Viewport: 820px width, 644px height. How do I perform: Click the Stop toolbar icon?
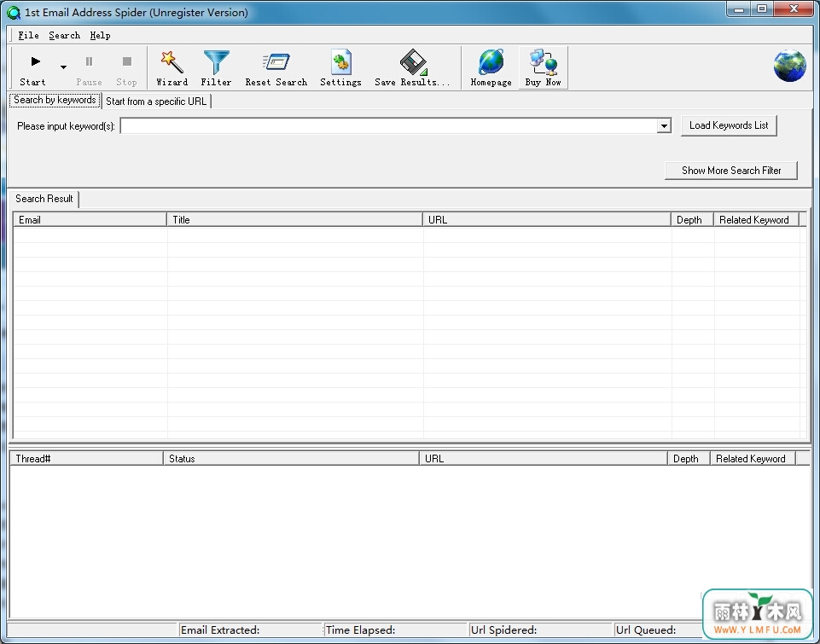point(126,61)
